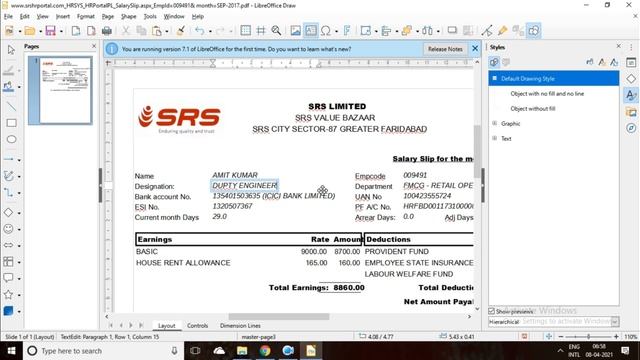Click the Toggle Point Edit Mode icon

pos(487,31)
